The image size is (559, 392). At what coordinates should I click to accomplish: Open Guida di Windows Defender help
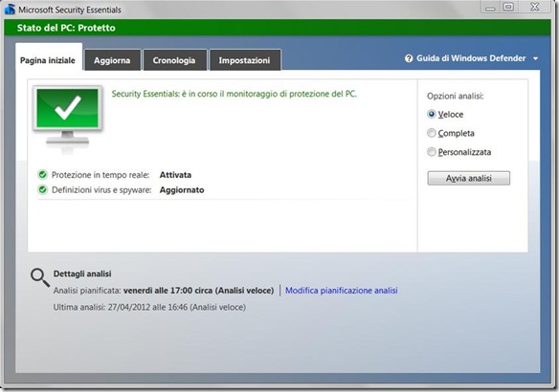pyautogui.click(x=471, y=58)
